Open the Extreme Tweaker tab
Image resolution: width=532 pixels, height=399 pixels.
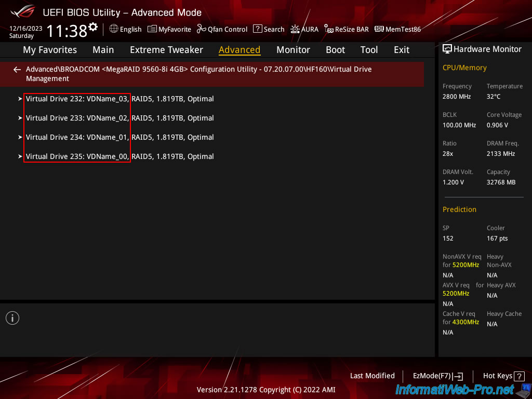pyautogui.click(x=166, y=50)
